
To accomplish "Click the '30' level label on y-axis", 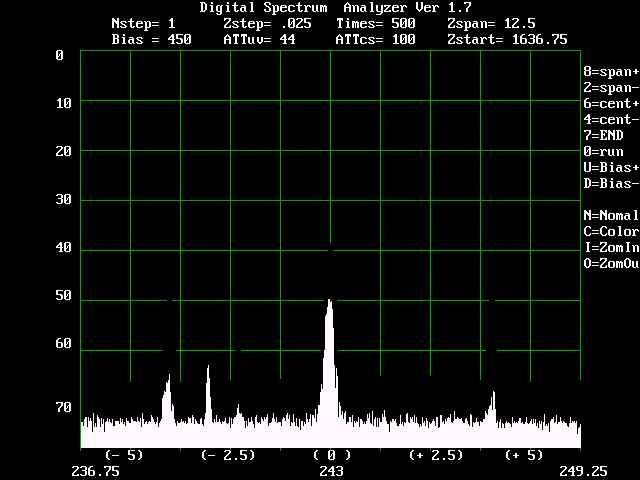I will [x=64, y=200].
